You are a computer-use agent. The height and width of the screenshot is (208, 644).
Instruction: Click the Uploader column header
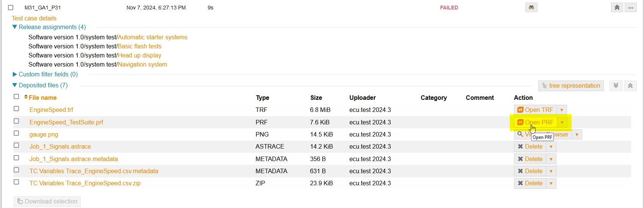(x=362, y=98)
